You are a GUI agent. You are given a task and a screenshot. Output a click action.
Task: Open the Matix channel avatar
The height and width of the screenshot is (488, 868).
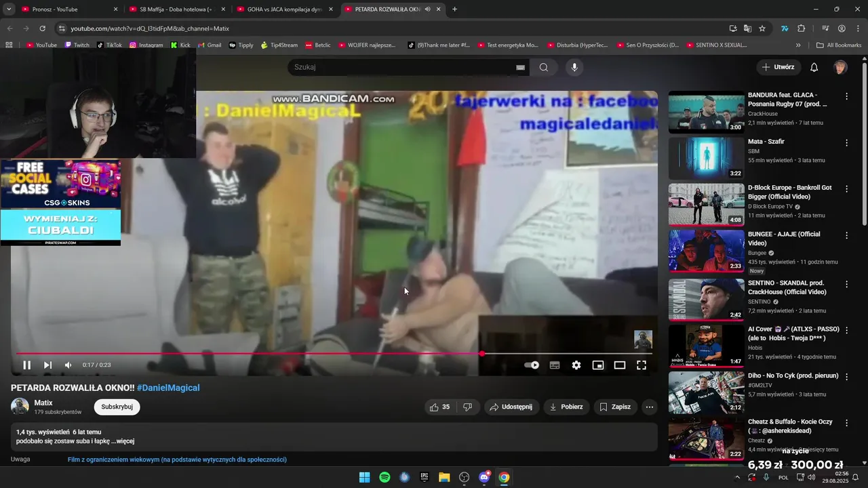click(x=20, y=407)
